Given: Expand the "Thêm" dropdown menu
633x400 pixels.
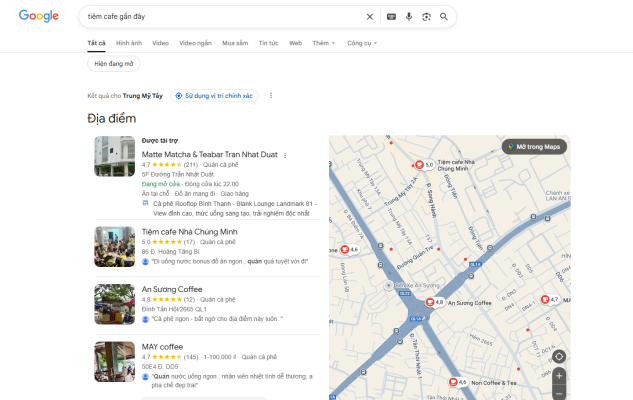Looking at the screenshot, I should (x=323, y=44).
